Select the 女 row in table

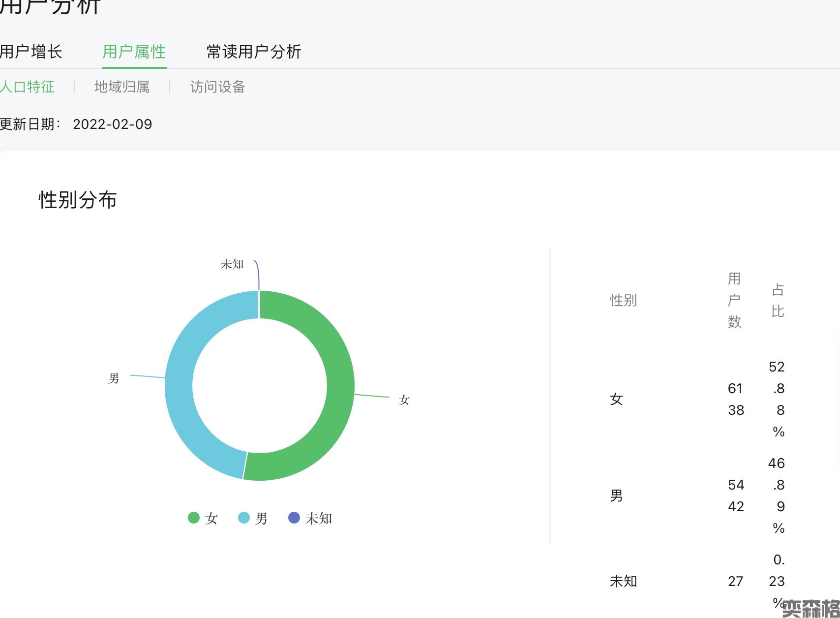(616, 399)
